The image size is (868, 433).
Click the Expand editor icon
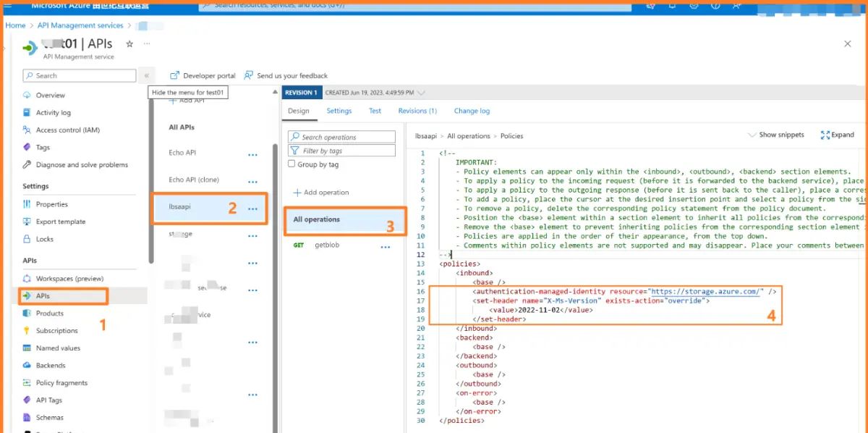(825, 135)
